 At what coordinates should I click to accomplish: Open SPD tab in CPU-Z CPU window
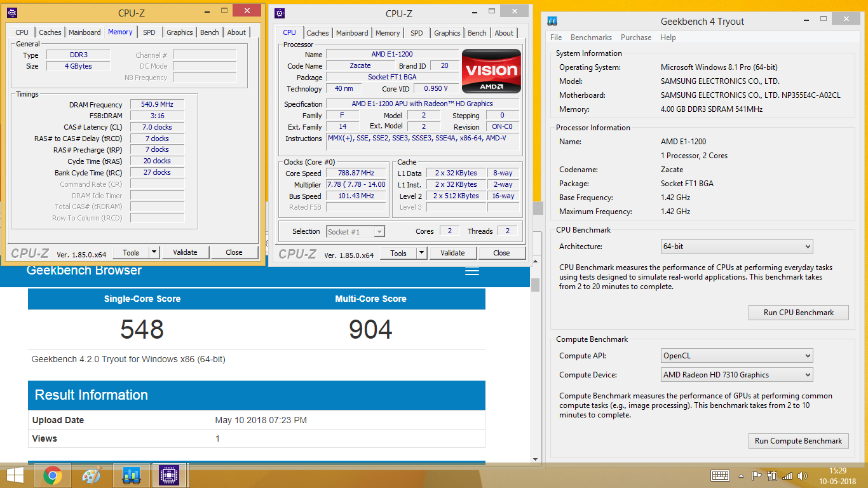(x=416, y=33)
